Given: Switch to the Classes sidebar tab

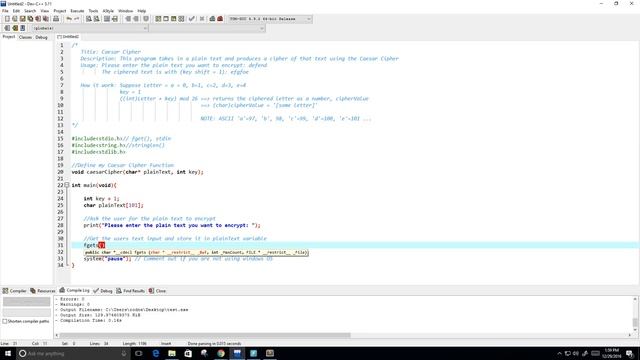Looking at the screenshot, I should [25, 37].
